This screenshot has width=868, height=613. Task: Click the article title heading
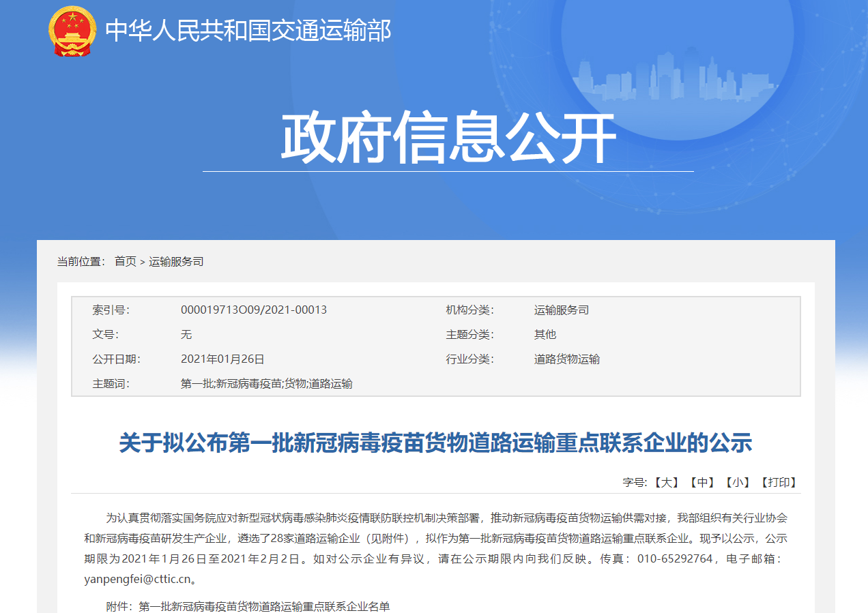pos(435,443)
